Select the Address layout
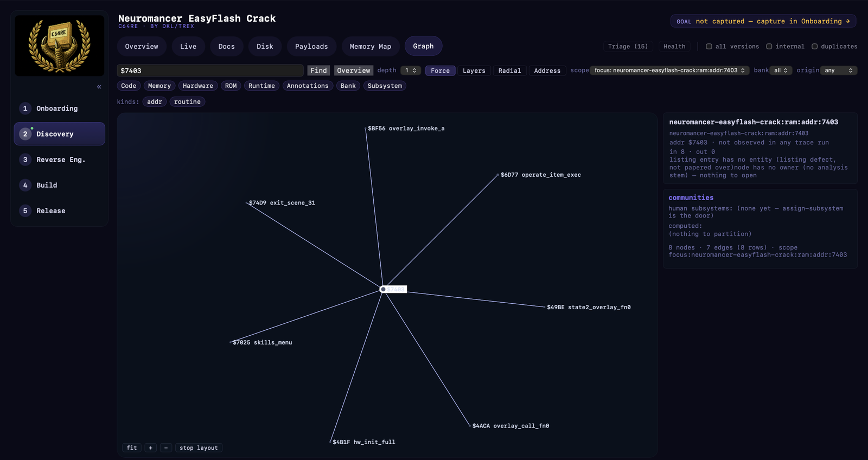 point(547,71)
